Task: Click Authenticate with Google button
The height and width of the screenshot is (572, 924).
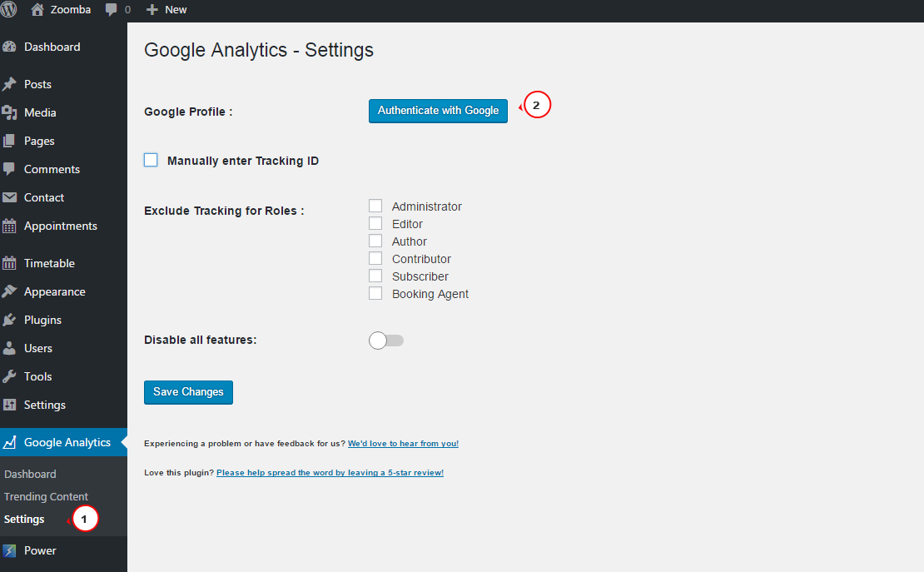Action: pos(438,111)
